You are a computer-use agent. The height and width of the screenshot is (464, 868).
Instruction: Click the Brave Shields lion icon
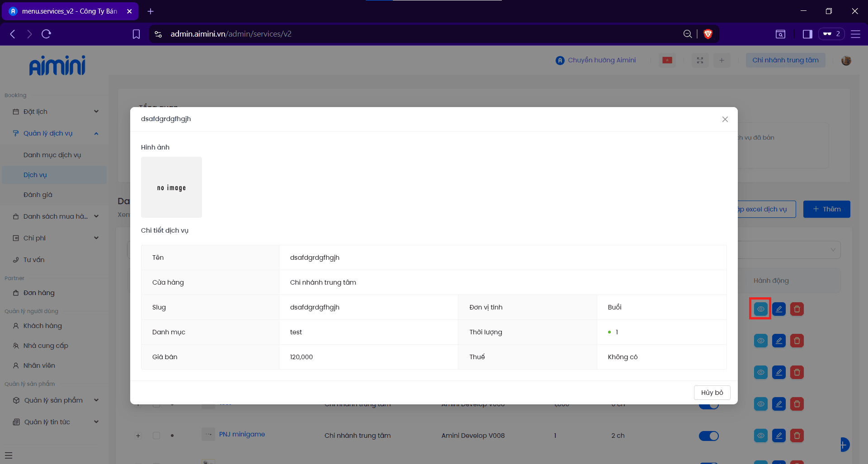pyautogui.click(x=708, y=34)
